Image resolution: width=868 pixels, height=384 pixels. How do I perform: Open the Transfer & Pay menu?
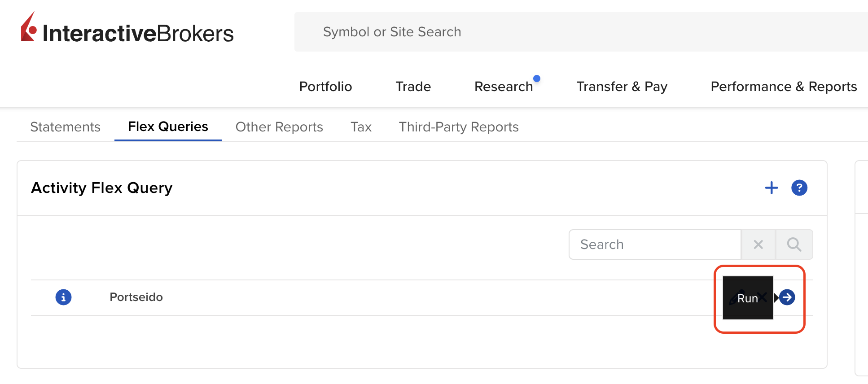coord(622,86)
